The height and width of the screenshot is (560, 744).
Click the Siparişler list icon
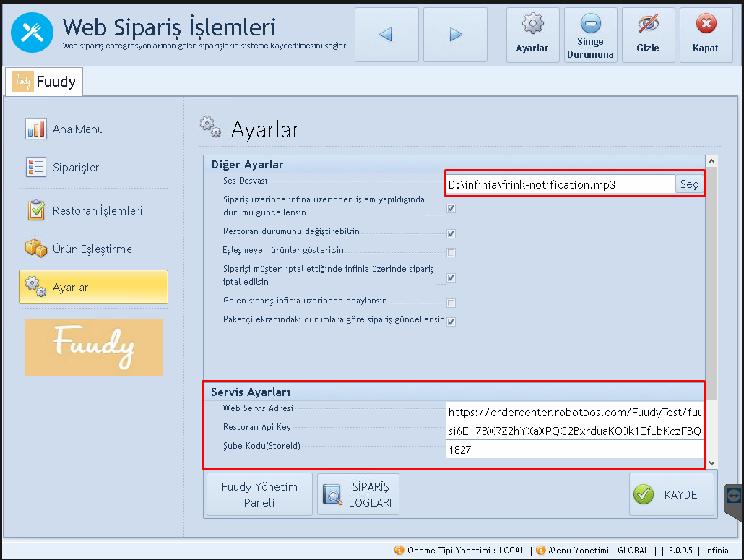[x=36, y=167]
